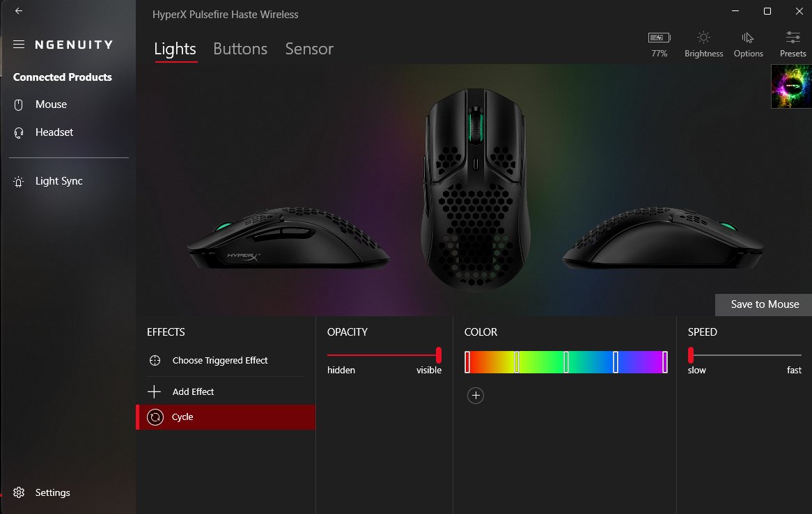The width and height of the screenshot is (812, 514).
Task: Open the Options cursor icon
Action: coord(747,38)
